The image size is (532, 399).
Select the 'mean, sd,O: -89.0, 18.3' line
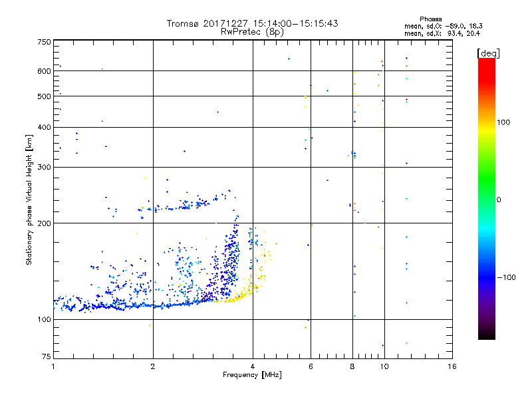point(443,26)
